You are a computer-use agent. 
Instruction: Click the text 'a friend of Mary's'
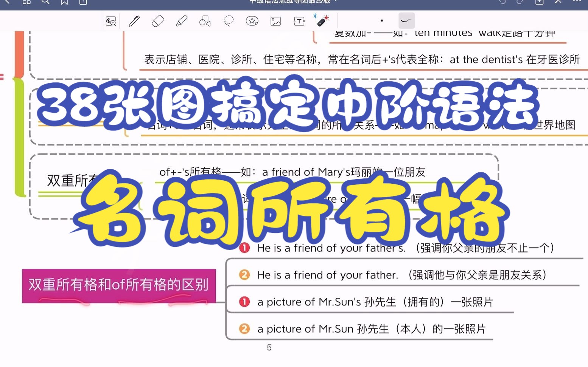click(x=306, y=172)
